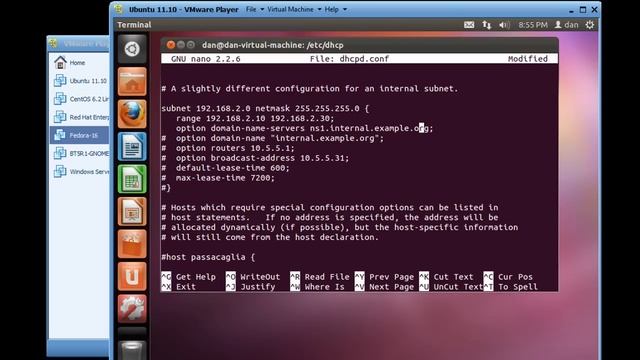Open System Settings wrench launcher icon

[132, 309]
